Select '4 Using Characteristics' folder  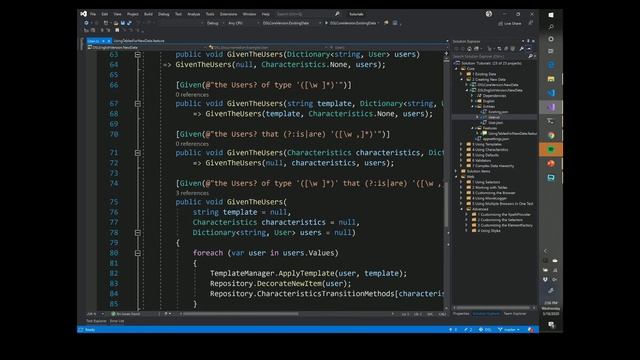click(x=487, y=150)
